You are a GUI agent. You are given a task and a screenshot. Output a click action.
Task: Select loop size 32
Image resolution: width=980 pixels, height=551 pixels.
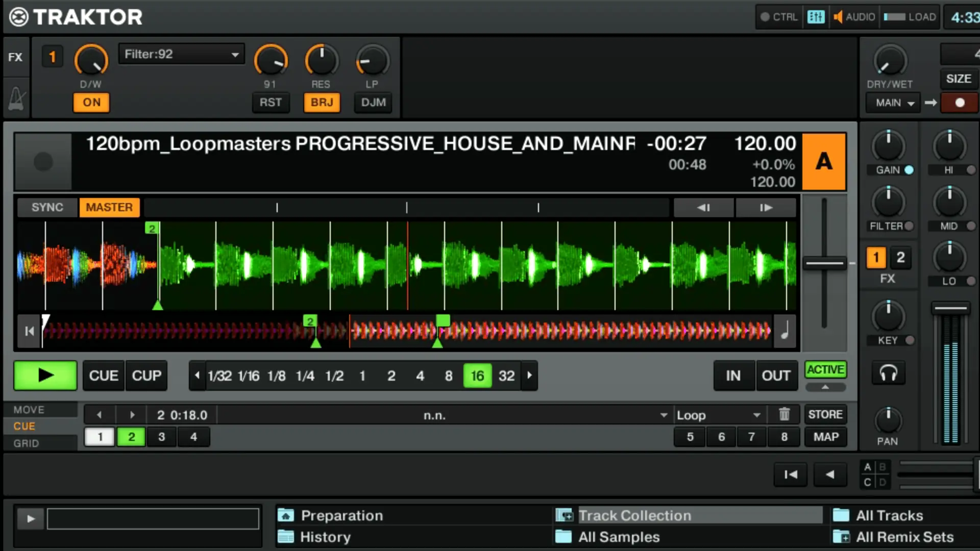(506, 376)
